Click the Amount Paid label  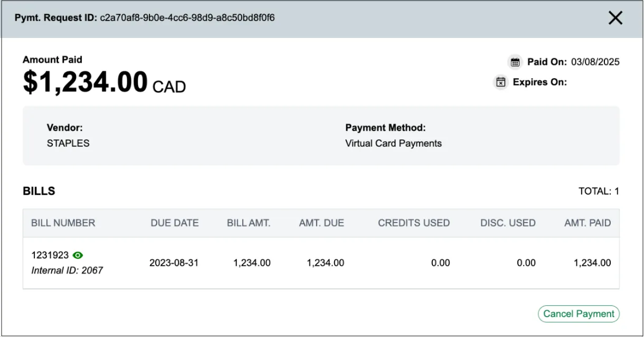pos(52,60)
